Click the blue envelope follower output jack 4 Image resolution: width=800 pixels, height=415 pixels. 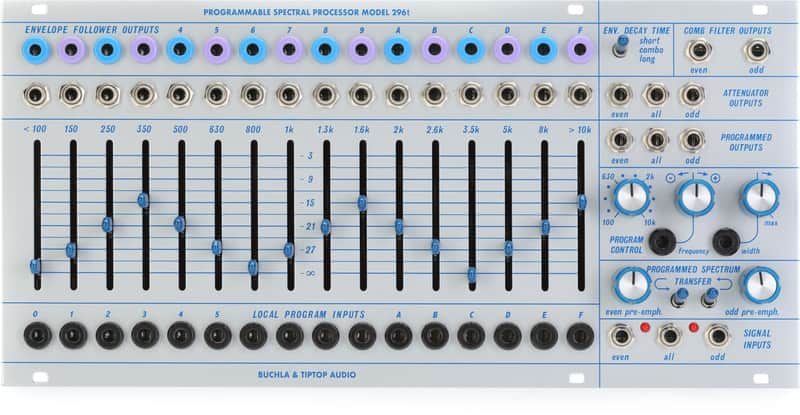pos(180,50)
